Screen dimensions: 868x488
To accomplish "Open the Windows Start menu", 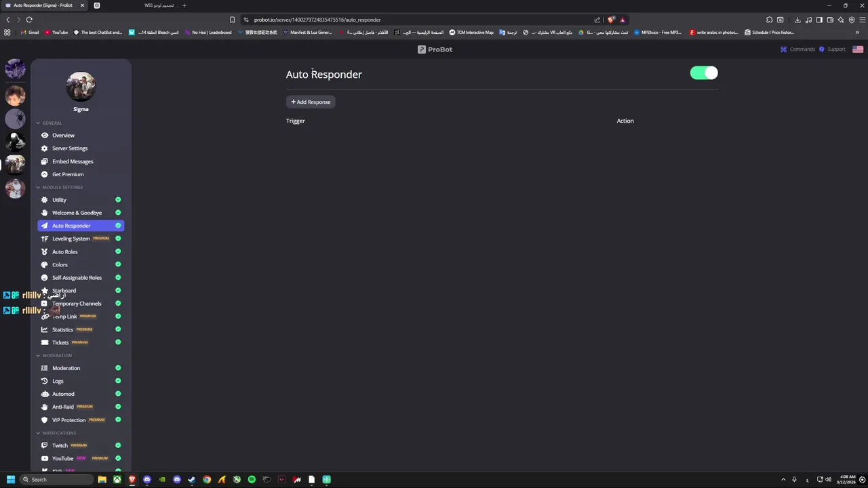I will pos(10,480).
